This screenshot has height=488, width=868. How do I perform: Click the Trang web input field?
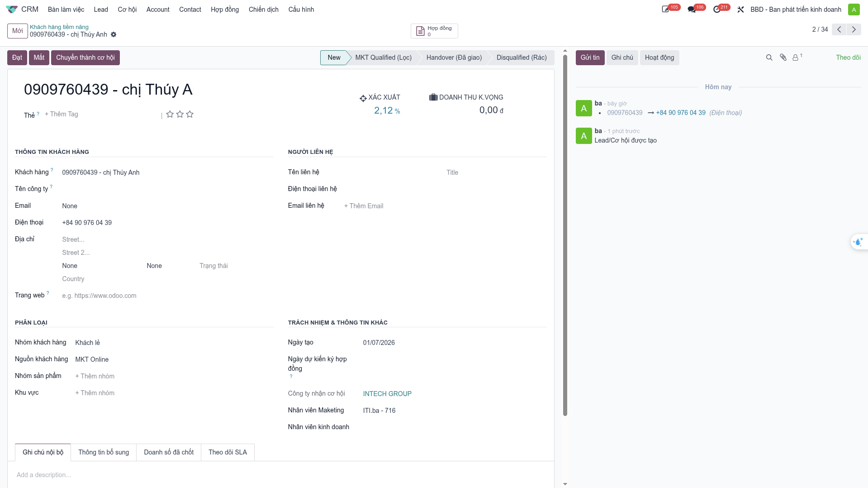click(x=167, y=296)
